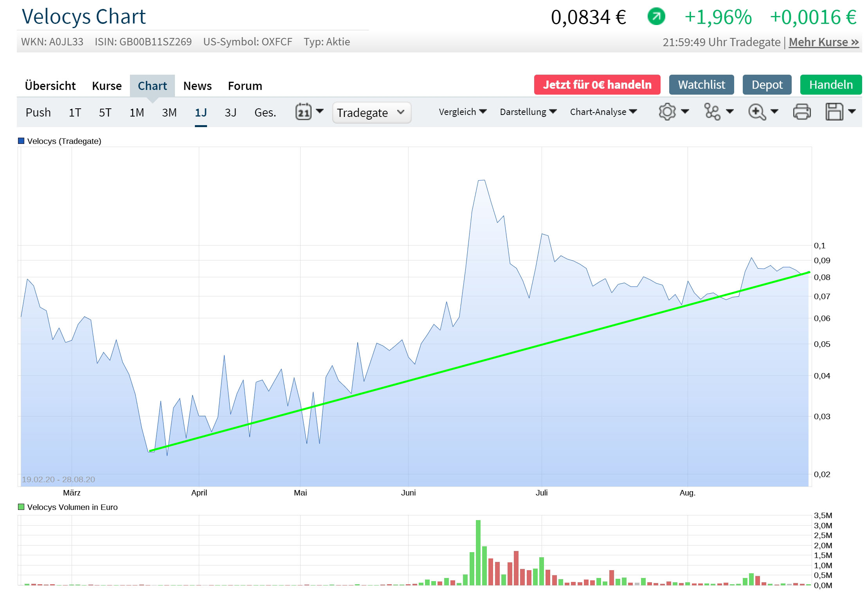The image size is (868, 603).
Task: Select the 1T time range
Action: click(75, 113)
